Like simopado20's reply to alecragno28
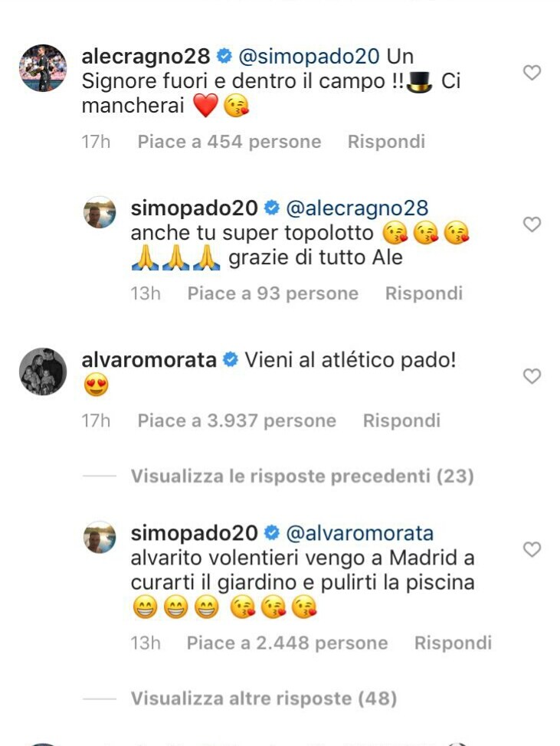The width and height of the screenshot is (560, 746). [x=532, y=224]
